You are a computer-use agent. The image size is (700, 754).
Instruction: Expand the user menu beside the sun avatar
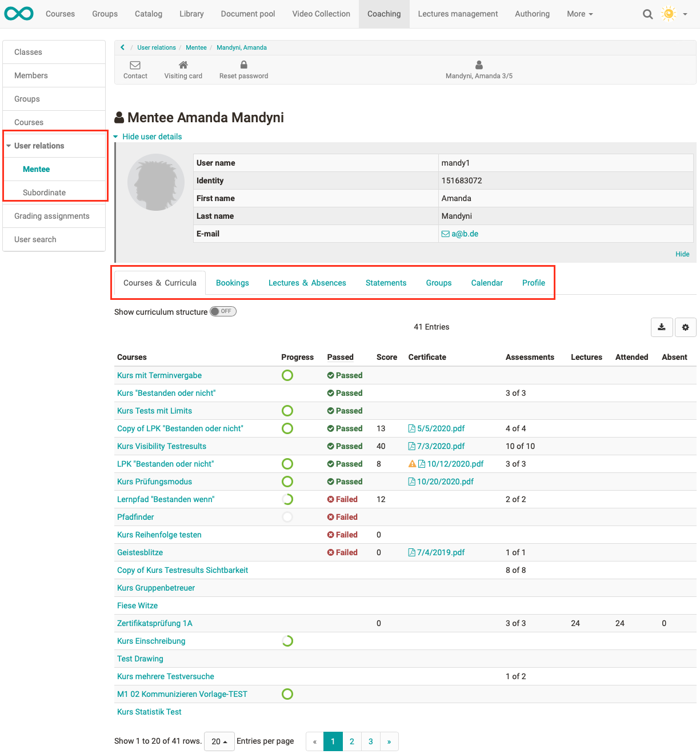point(685,14)
